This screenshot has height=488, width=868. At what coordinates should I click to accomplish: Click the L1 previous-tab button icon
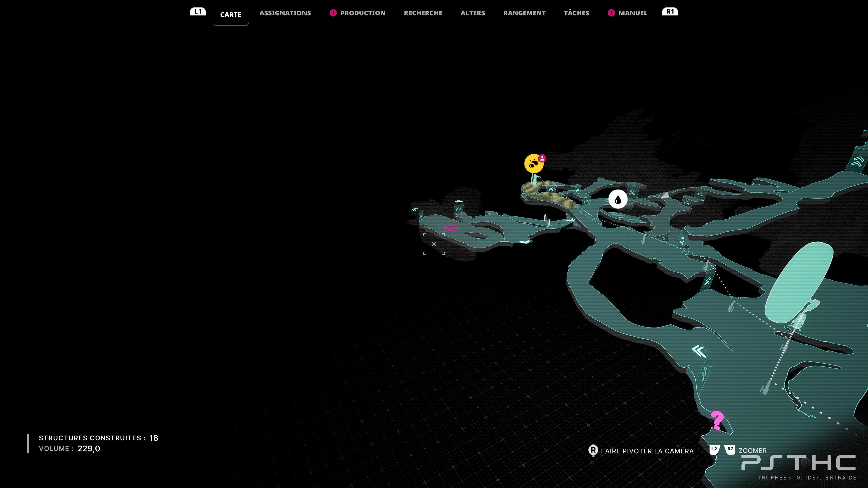[198, 12]
